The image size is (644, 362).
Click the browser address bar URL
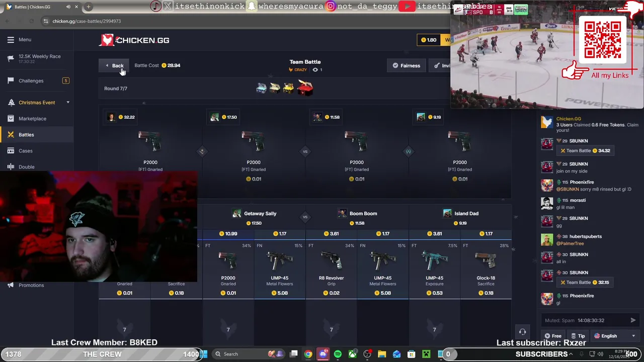tap(87, 21)
